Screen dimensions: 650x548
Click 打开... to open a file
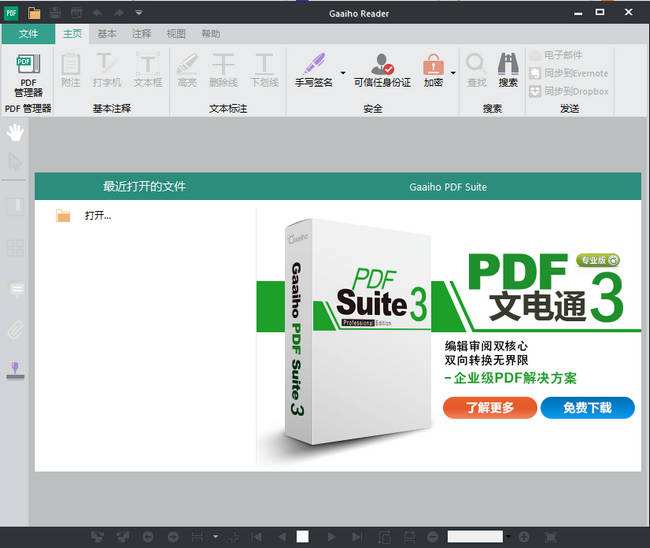pos(98,216)
